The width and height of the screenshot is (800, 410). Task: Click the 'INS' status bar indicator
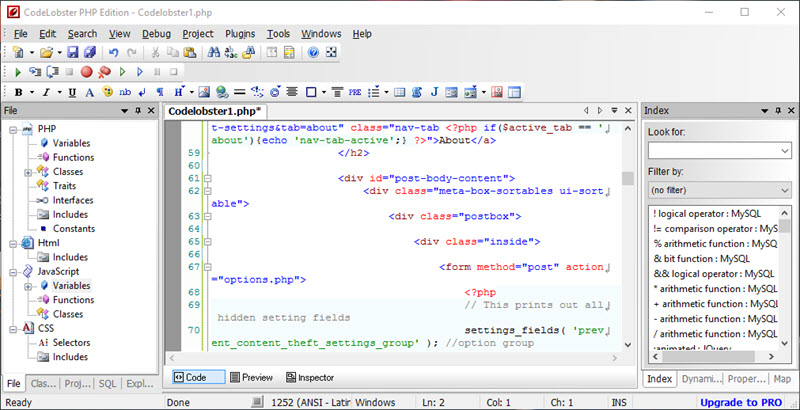click(619, 402)
